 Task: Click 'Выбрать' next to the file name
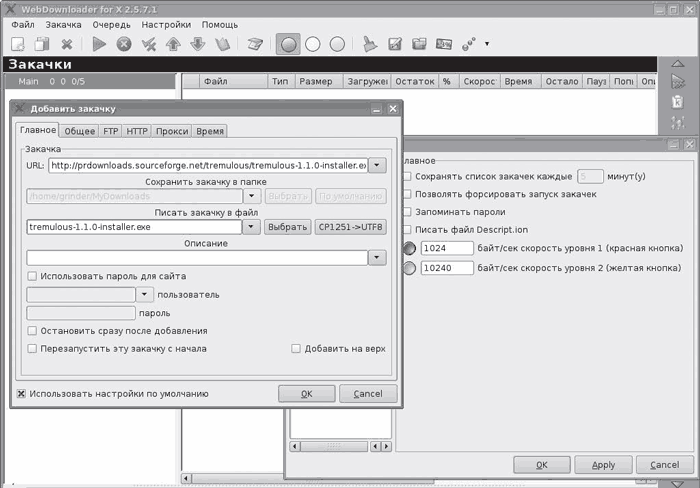pyautogui.click(x=287, y=227)
